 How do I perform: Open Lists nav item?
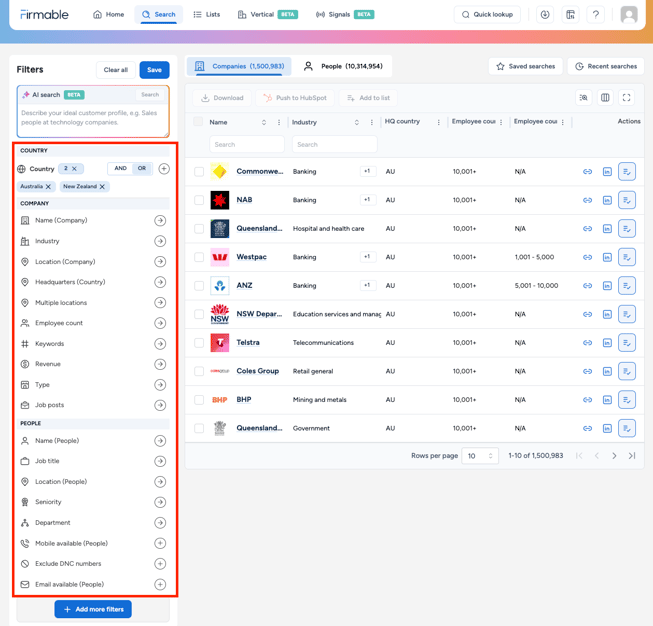pyautogui.click(x=207, y=15)
